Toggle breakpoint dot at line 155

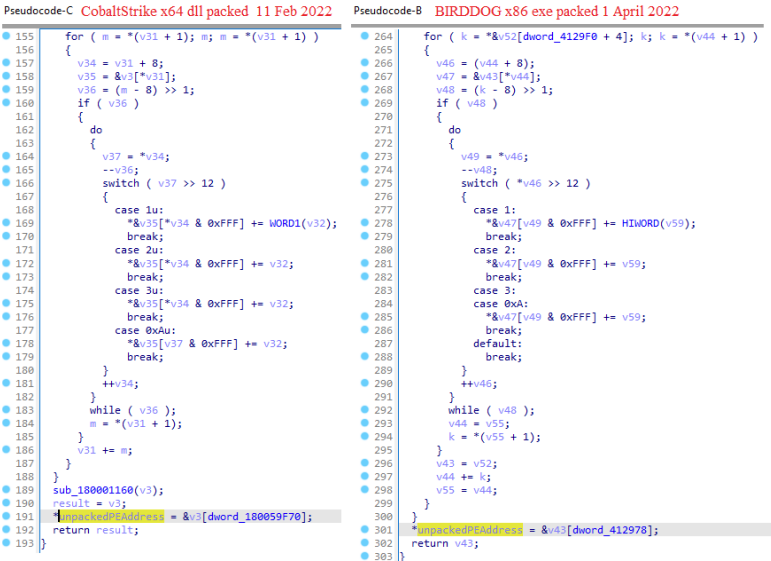point(6,36)
